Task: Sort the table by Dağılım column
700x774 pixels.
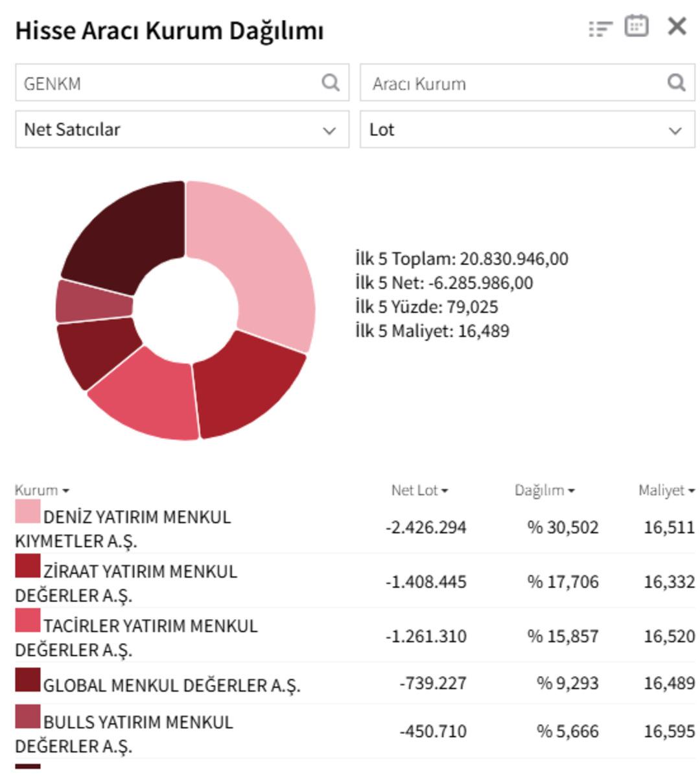Action: pyautogui.click(x=542, y=491)
